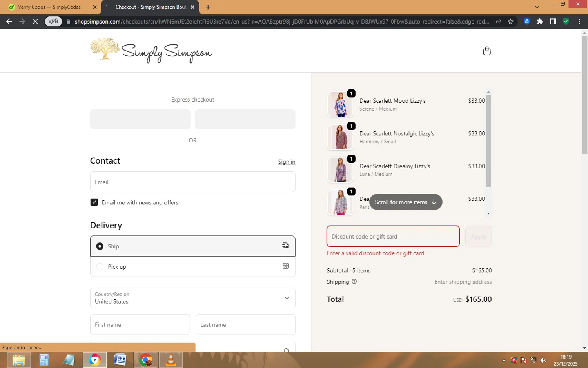Open the Country/Region dropdown
The width and height of the screenshot is (588, 368).
point(192,298)
